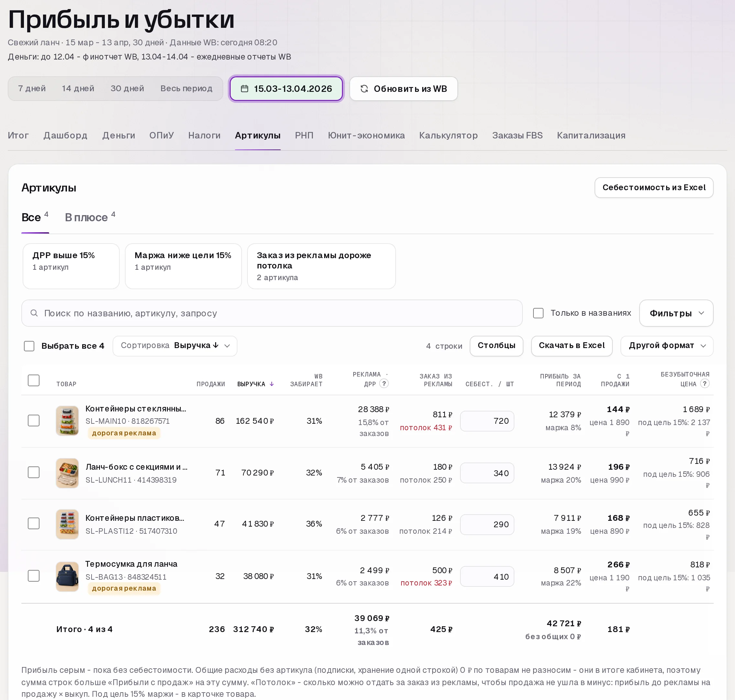
Task: Choose the 14 дней period
Action: (x=78, y=89)
